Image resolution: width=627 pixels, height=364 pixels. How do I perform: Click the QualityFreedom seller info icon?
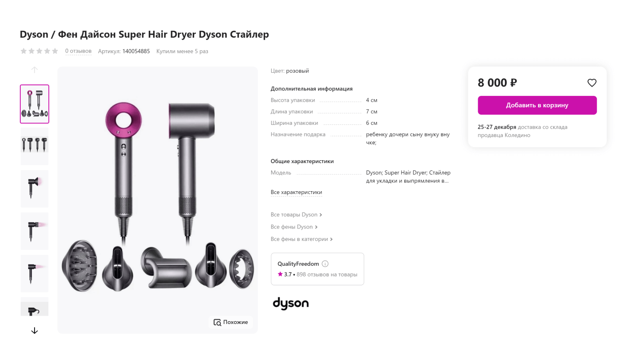click(x=325, y=264)
